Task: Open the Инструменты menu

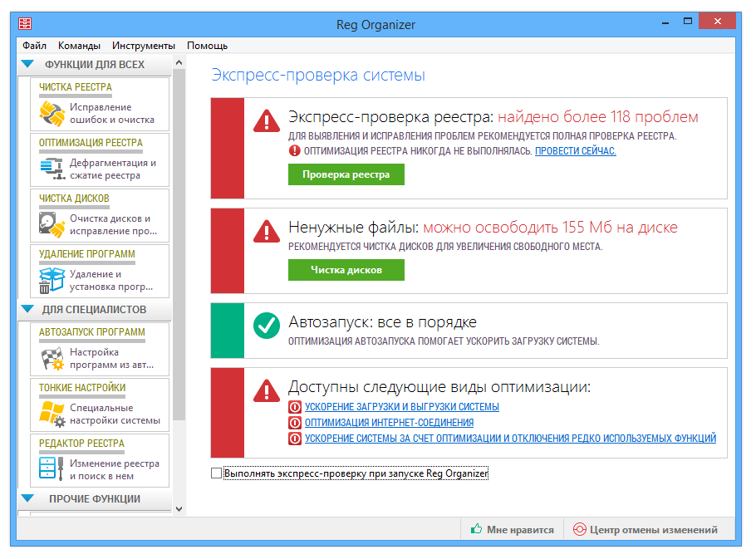Action: pyautogui.click(x=143, y=46)
